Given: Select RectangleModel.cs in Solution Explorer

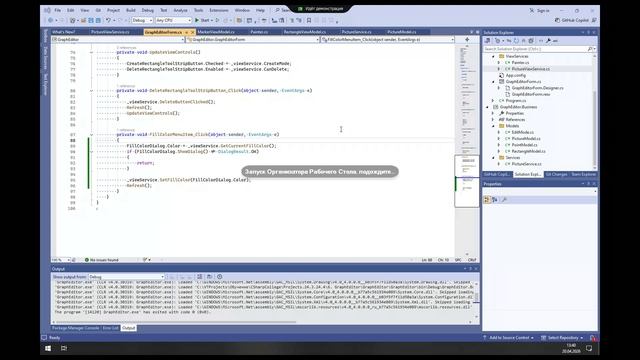Looking at the screenshot, I should pyautogui.click(x=528, y=151).
